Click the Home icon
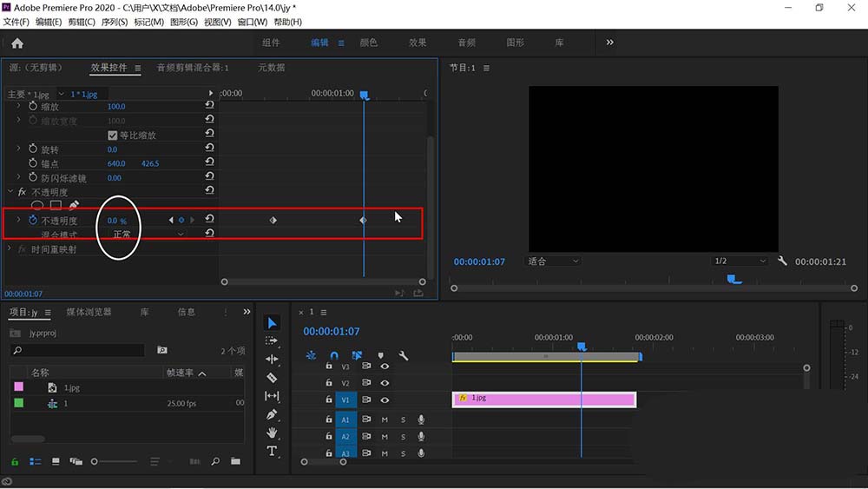Screen dimensions: 868x489 (x=17, y=43)
